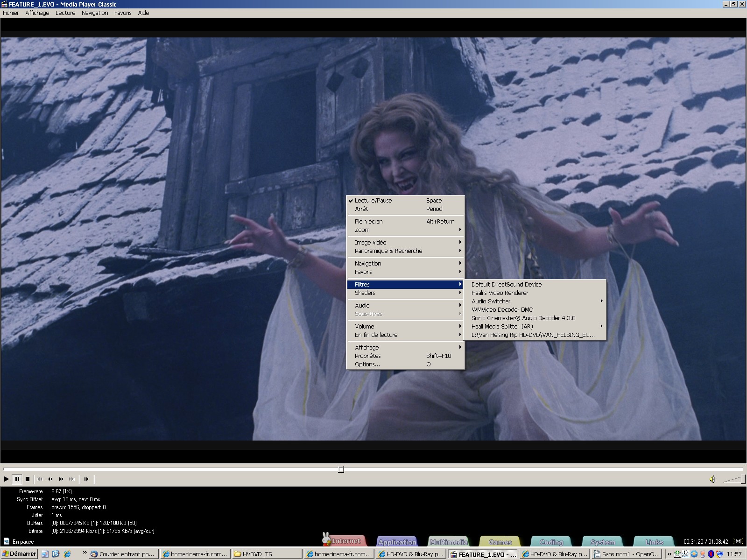Image resolution: width=747 pixels, height=560 pixels.
Task: Toggle the checked Lecture/Pause context entry
Action: [405, 200]
